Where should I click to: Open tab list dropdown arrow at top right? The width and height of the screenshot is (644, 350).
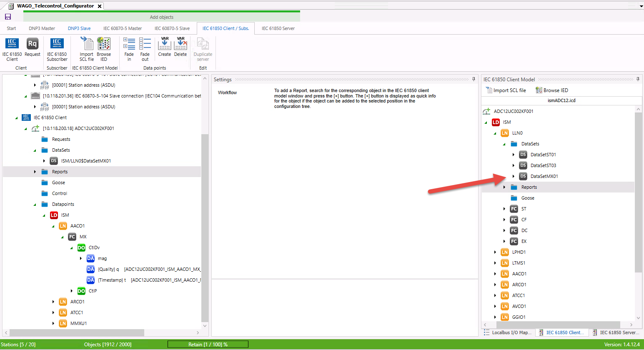tap(641, 6)
